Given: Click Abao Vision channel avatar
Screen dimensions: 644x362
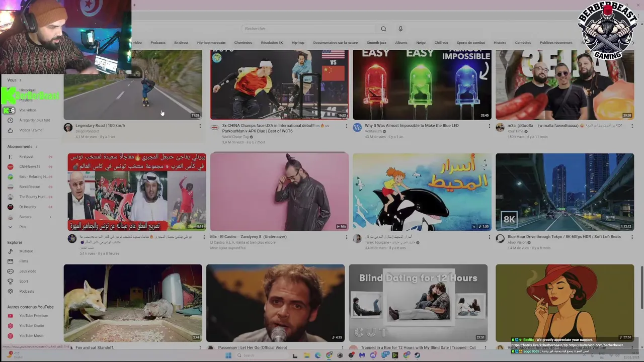Looking at the screenshot, I should pyautogui.click(x=500, y=238).
